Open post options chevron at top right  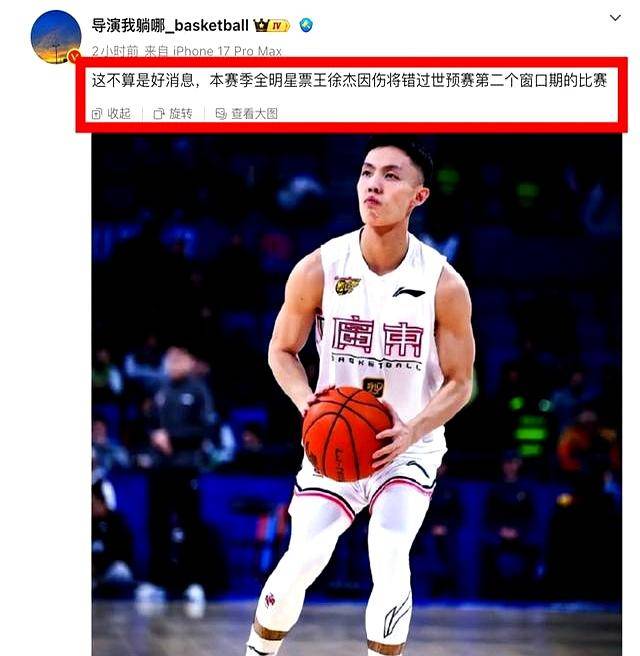click(615, 18)
